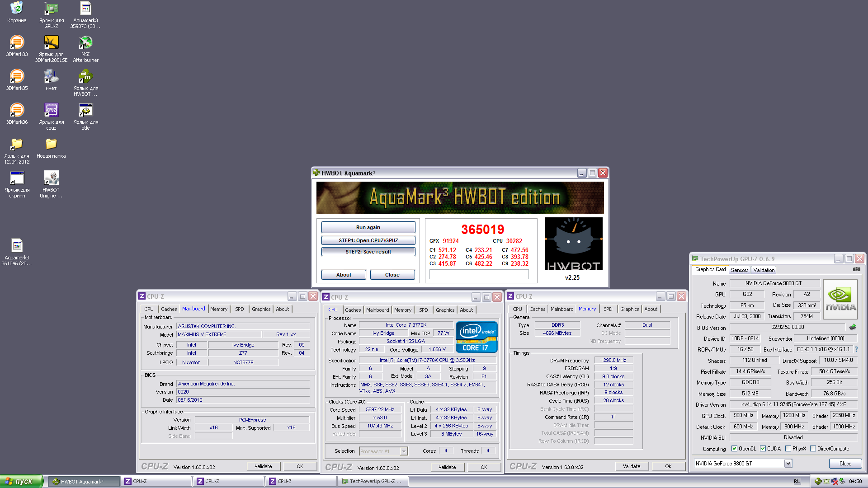Screen dimensions: 868x488
Task: Open Mainboard tab in the Memory CPU-Z window
Action: [x=562, y=309]
